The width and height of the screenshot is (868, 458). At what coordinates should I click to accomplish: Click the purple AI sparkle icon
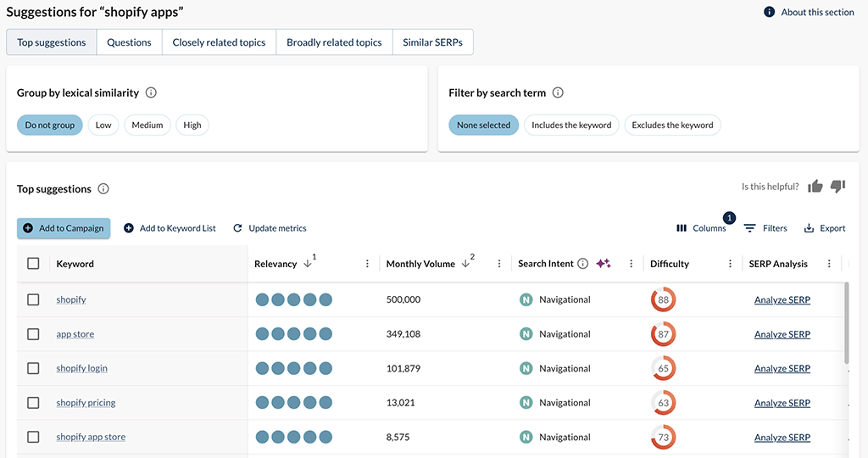coord(604,264)
